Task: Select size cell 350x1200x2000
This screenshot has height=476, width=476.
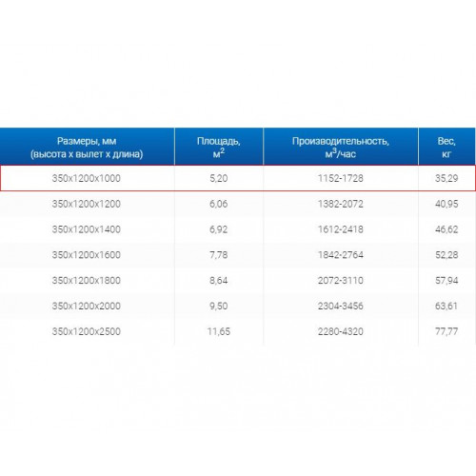Action: pos(87,307)
